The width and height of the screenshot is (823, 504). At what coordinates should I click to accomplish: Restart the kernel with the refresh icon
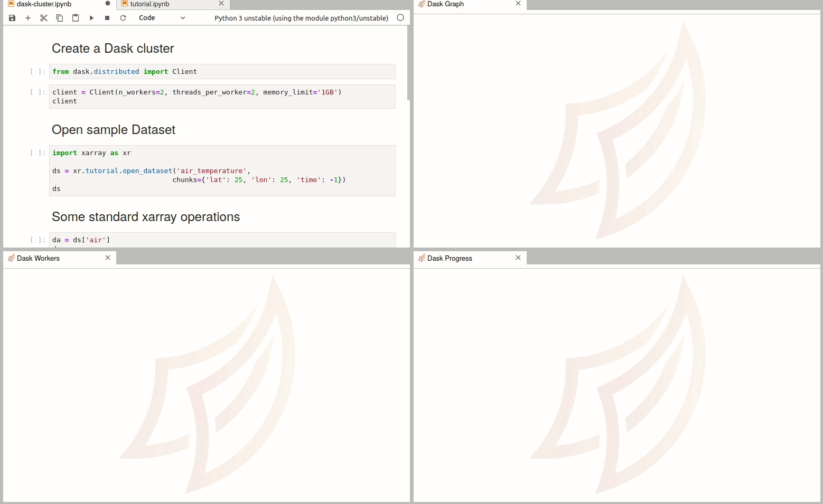tap(123, 18)
